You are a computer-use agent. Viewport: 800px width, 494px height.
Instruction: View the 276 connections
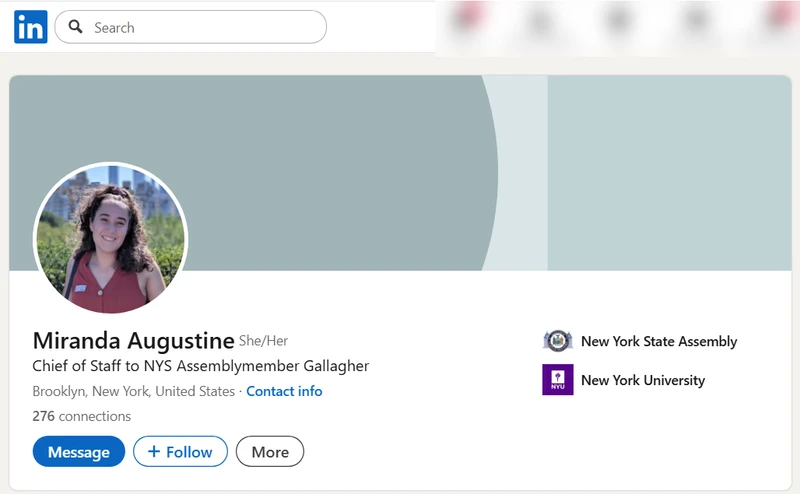(81, 416)
